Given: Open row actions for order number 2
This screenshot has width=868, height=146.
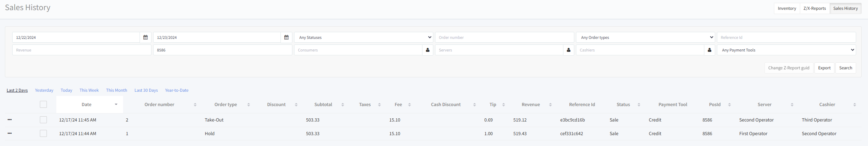Looking at the screenshot, I should click(x=10, y=120).
